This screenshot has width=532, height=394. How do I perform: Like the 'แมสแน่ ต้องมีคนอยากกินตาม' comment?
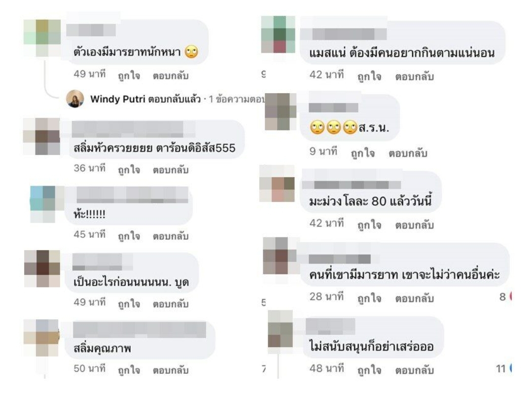click(x=369, y=76)
